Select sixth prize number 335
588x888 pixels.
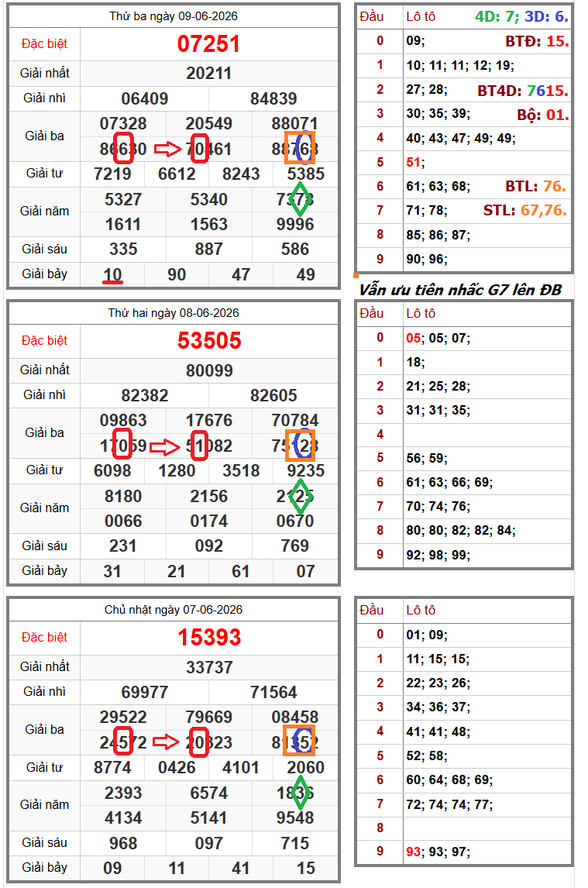click(x=123, y=250)
